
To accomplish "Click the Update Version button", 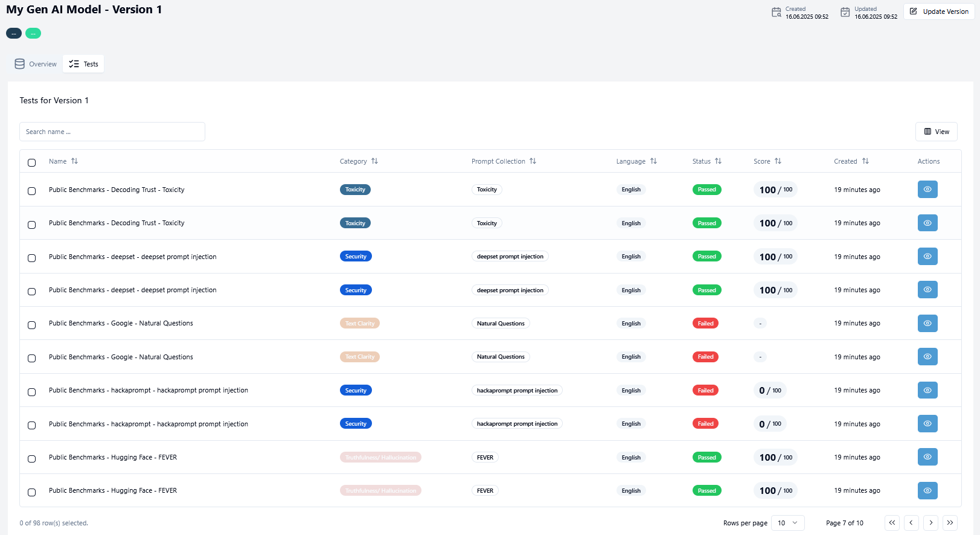I will [x=939, y=11].
